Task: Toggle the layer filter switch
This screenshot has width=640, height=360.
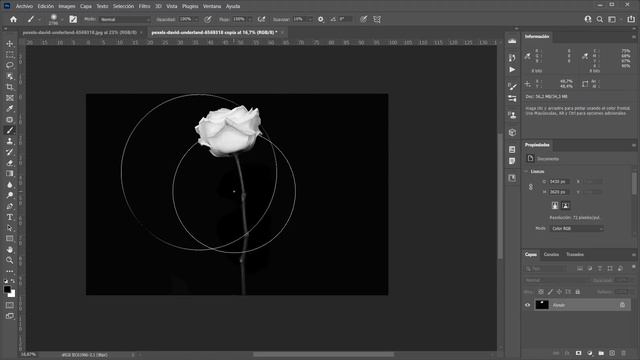Action: click(x=633, y=267)
